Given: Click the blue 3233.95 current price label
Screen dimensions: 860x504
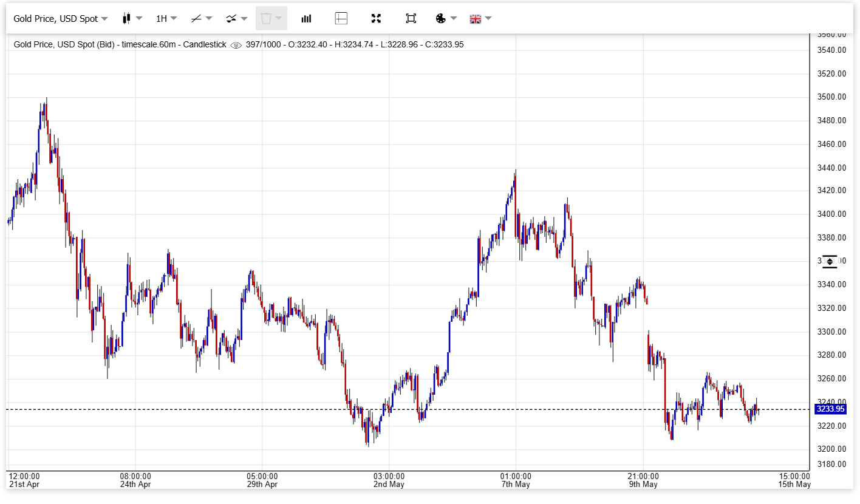Looking at the screenshot, I should coord(830,409).
